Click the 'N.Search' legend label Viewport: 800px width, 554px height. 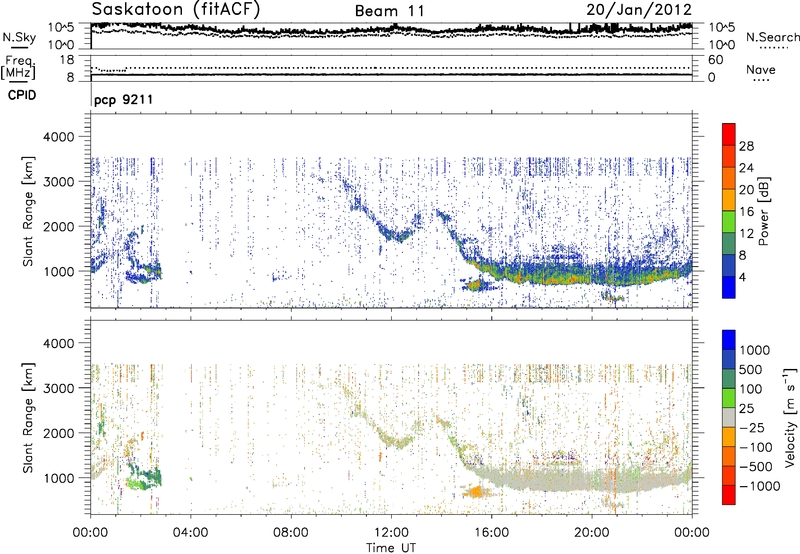click(x=773, y=37)
